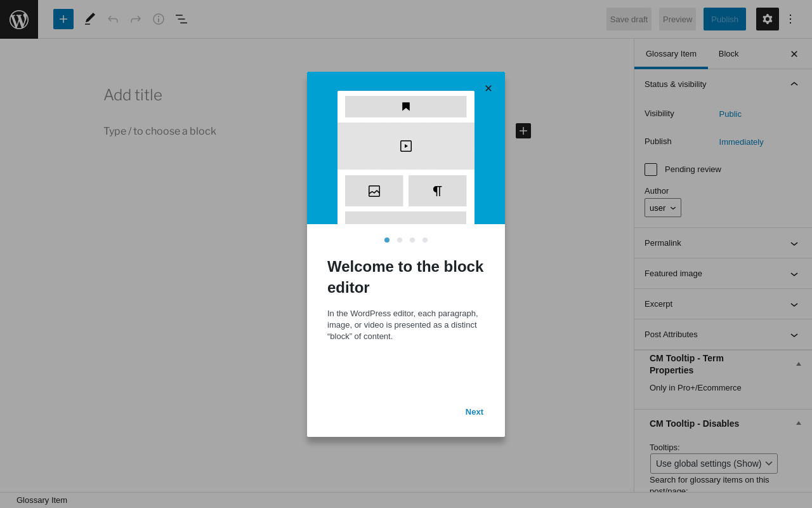
Task: Expand the Permalink section
Action: coord(723,243)
